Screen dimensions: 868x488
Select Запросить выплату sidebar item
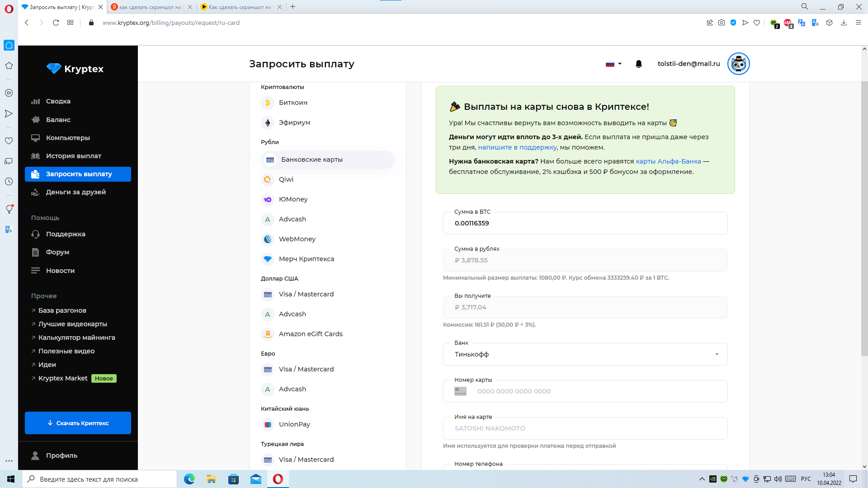point(78,174)
